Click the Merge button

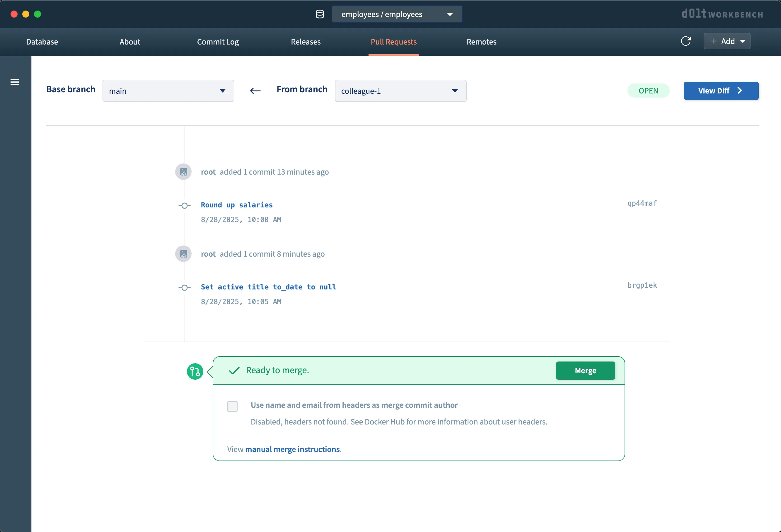[x=585, y=370]
